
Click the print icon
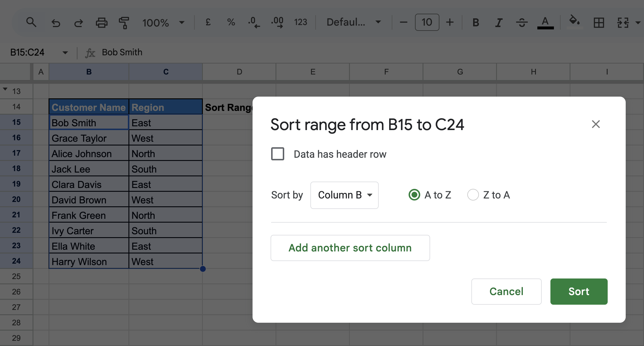pos(101,22)
